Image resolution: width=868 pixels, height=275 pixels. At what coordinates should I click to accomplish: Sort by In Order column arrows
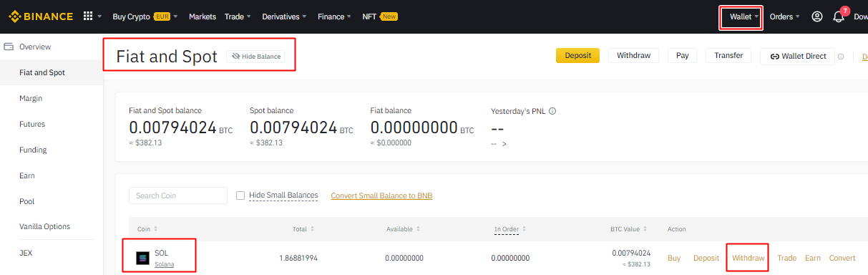click(524, 229)
